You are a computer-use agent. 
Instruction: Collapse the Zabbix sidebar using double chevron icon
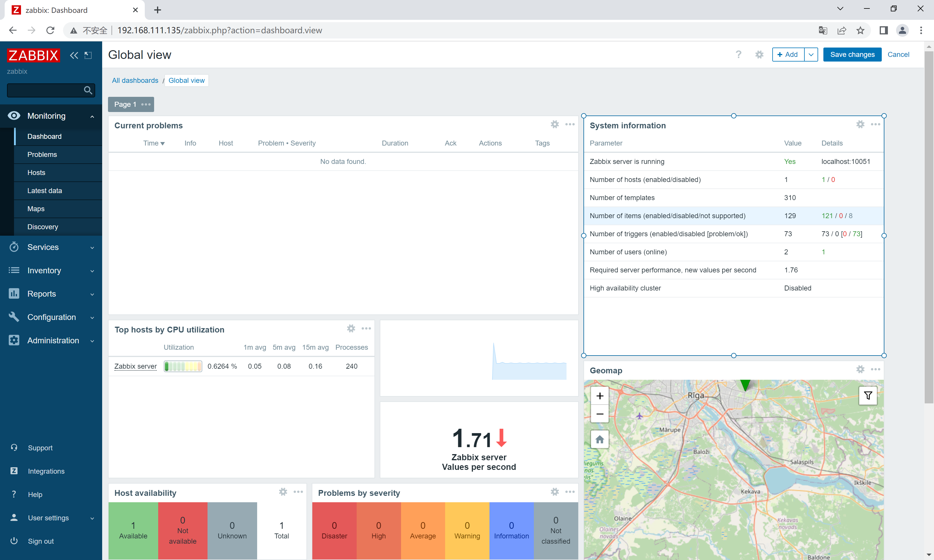[74, 55]
